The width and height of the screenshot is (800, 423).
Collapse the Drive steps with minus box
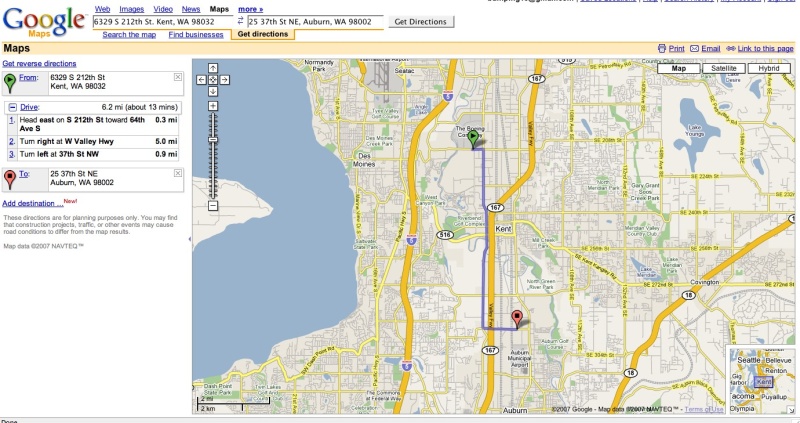(x=13, y=107)
